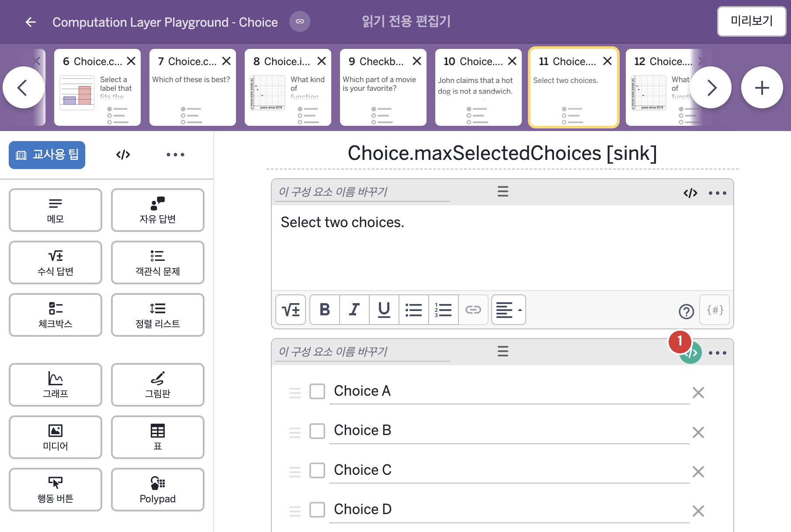Go back using the top-left arrow
Screen dimensions: 791x532
[31, 22]
